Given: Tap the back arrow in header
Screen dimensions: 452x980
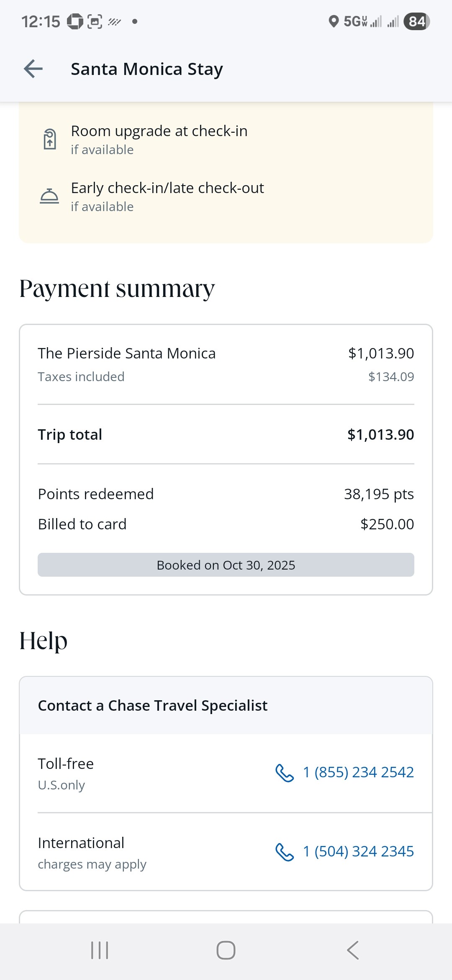Looking at the screenshot, I should point(33,69).
